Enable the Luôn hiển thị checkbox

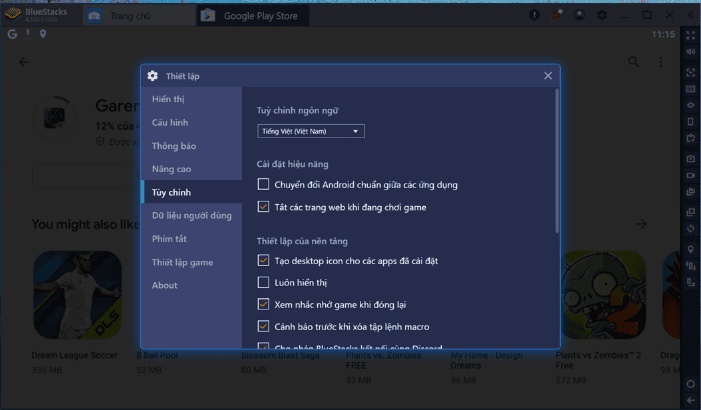263,282
